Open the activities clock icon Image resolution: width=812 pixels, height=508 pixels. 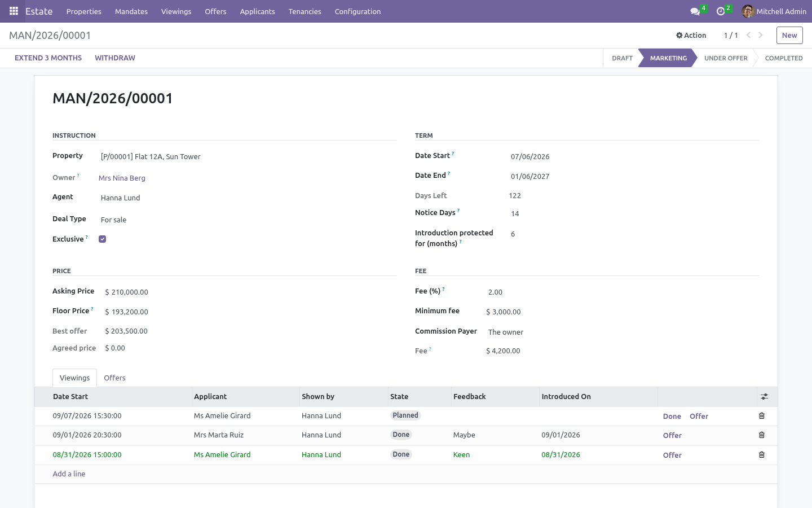click(720, 11)
